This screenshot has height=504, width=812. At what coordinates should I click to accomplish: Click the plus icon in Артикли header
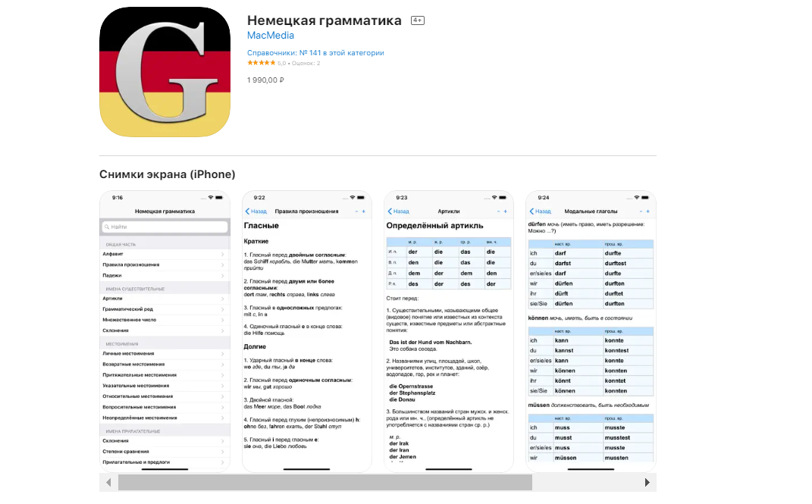coord(506,211)
